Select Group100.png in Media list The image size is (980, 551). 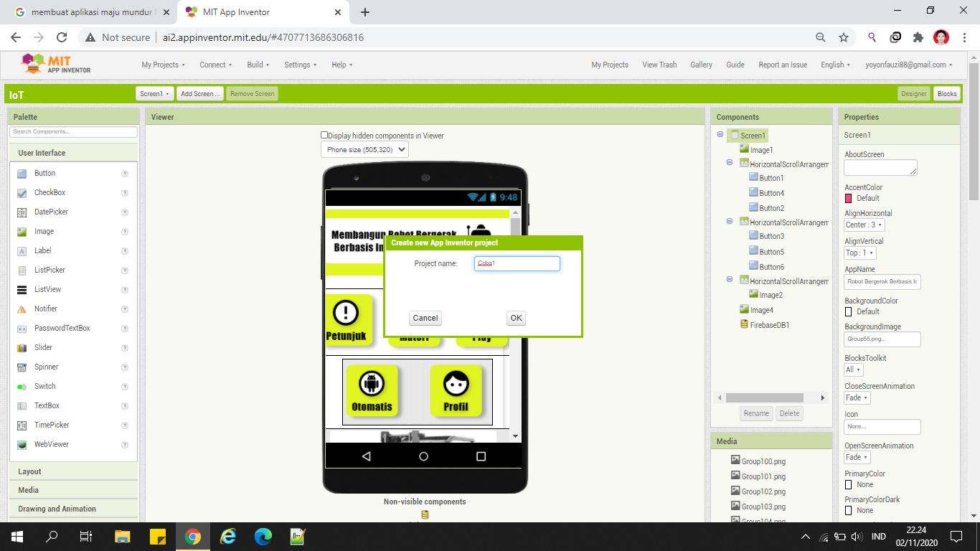(x=763, y=461)
